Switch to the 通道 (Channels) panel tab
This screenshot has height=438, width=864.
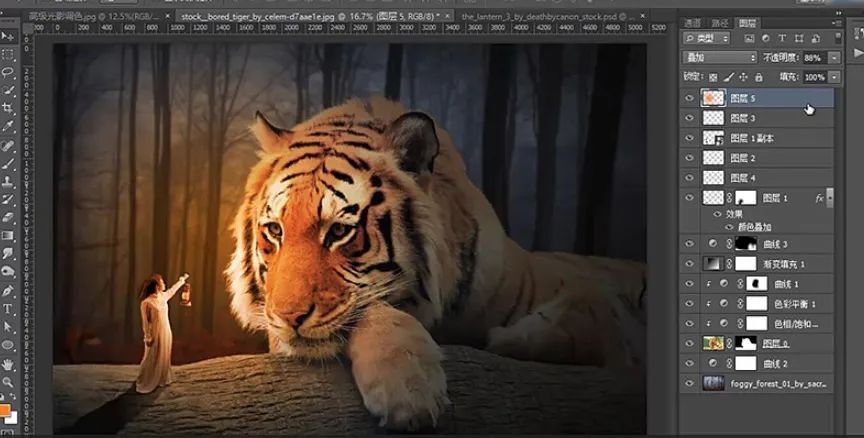click(x=692, y=22)
